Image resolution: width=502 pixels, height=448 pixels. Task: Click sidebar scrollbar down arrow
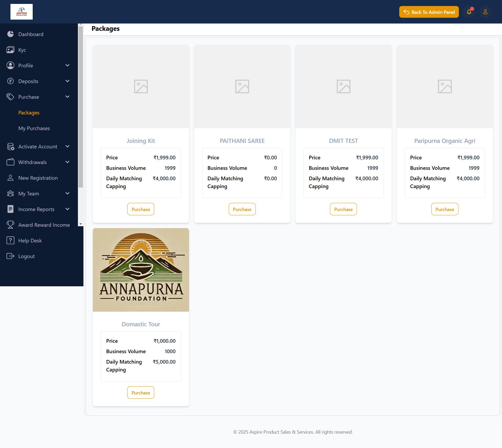tap(81, 224)
